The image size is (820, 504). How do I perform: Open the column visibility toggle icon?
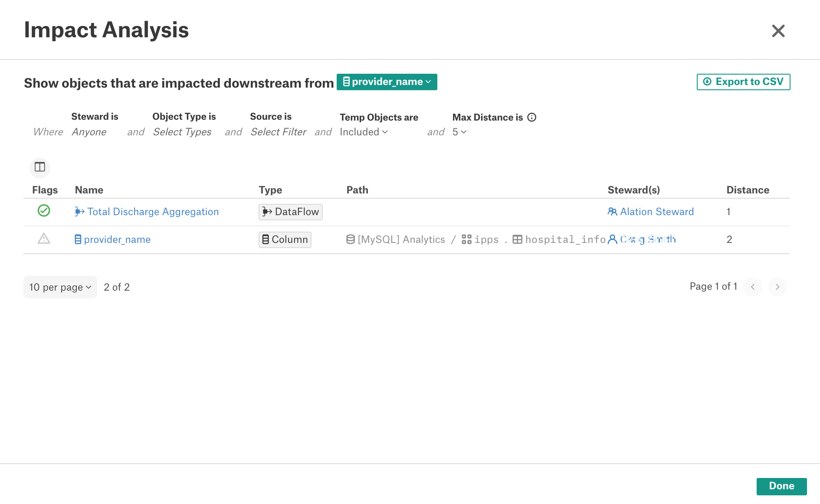40,167
